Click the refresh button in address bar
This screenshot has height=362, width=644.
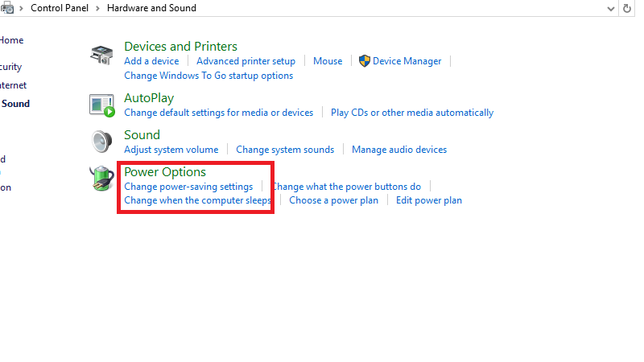(627, 8)
